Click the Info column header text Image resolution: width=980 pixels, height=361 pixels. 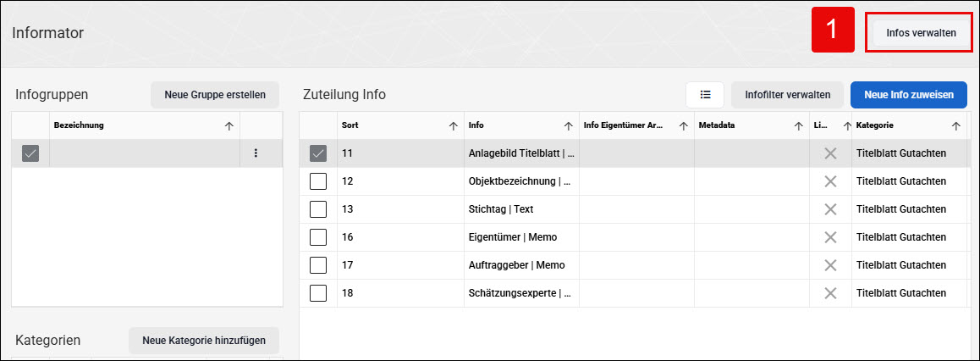tap(476, 125)
